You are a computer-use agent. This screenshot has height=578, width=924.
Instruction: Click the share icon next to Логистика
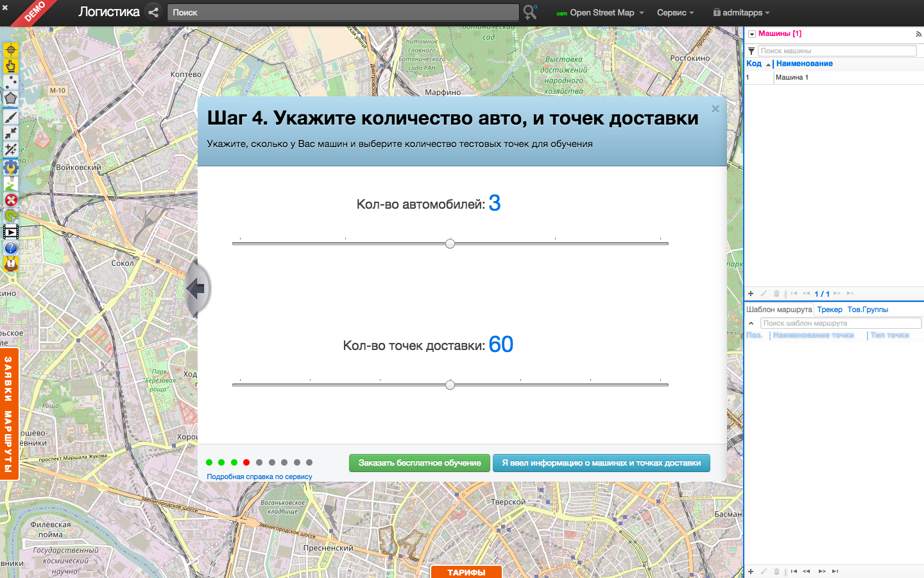[153, 12]
